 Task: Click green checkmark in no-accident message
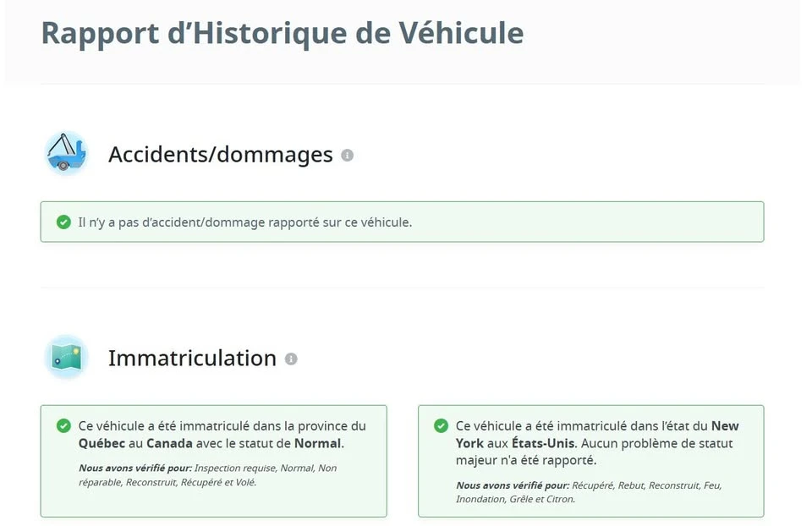pyautogui.click(x=63, y=222)
